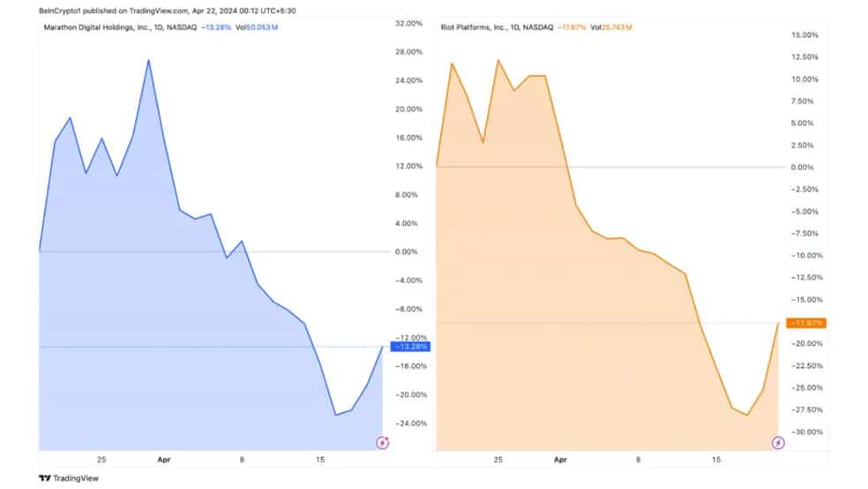Click the Apr label on Marathon time axis

click(164, 460)
